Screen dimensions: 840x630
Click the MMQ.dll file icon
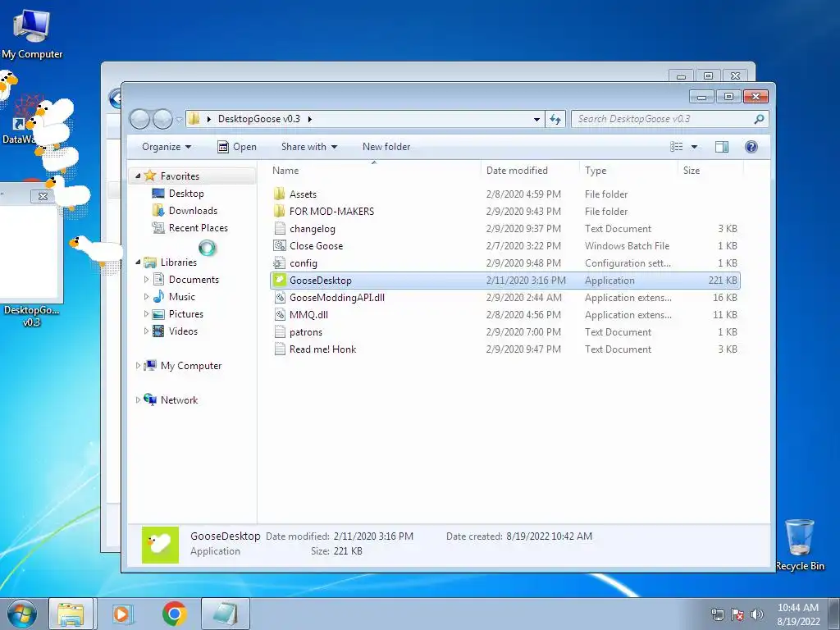279,314
